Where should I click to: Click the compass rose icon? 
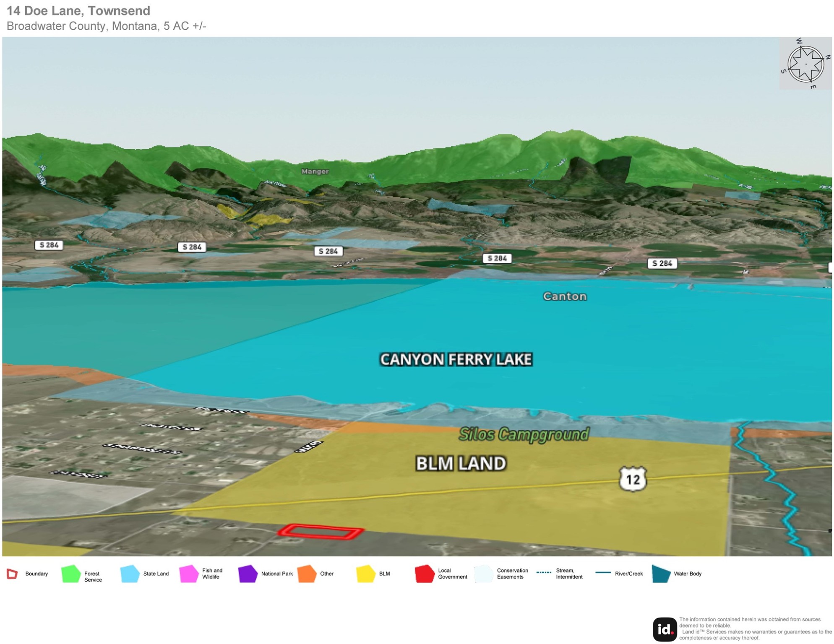tap(805, 64)
